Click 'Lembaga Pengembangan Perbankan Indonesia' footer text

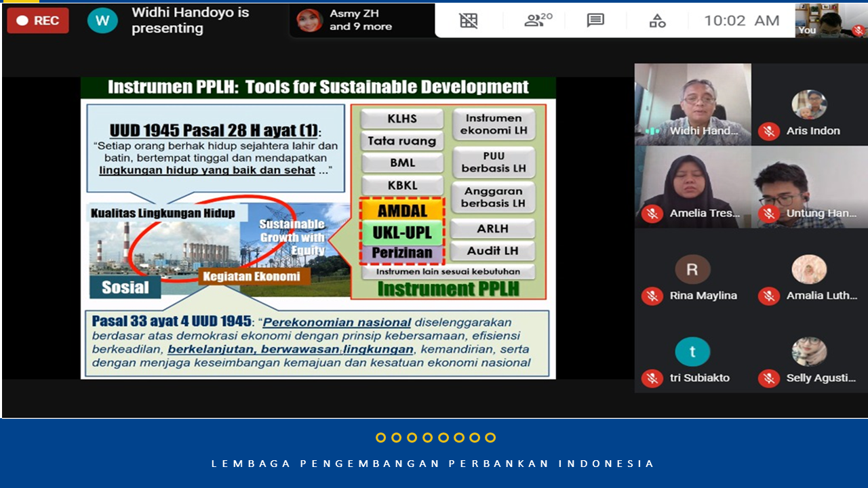pos(433,464)
